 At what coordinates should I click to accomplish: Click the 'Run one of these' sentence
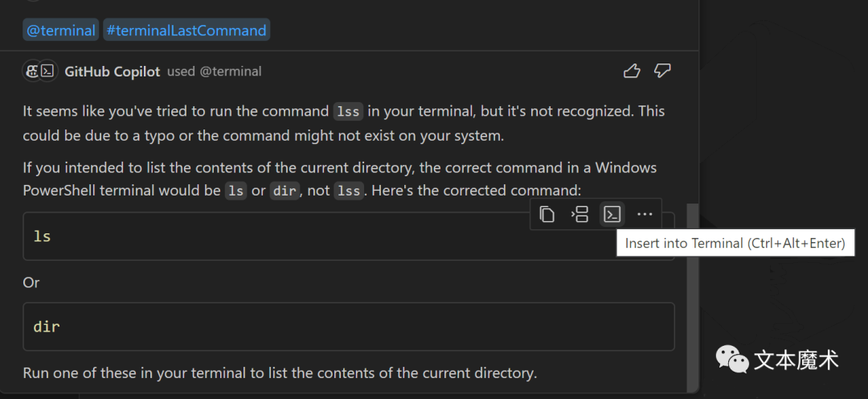(280, 373)
